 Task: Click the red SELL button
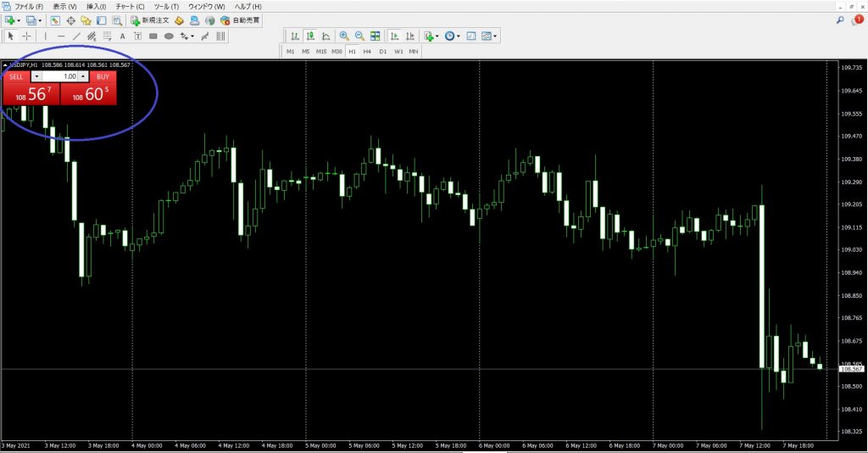(16, 76)
